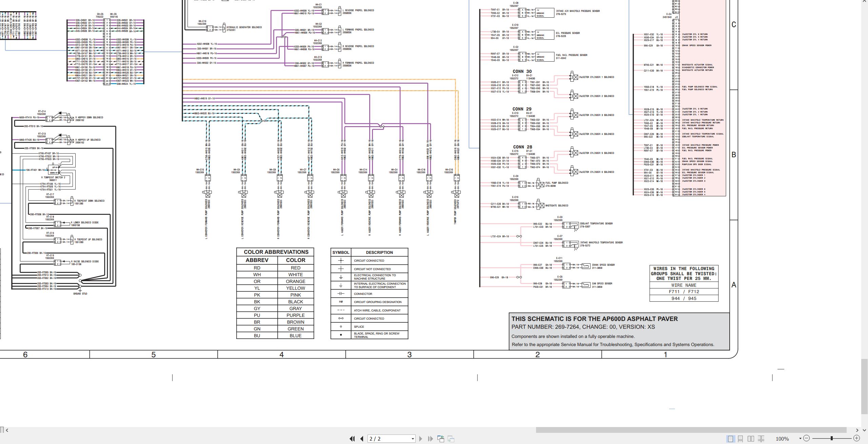The height and width of the screenshot is (444, 868).
Task: Click 'FUEL RAIL PRESSURE SENSOR' label
Action: pos(572,55)
